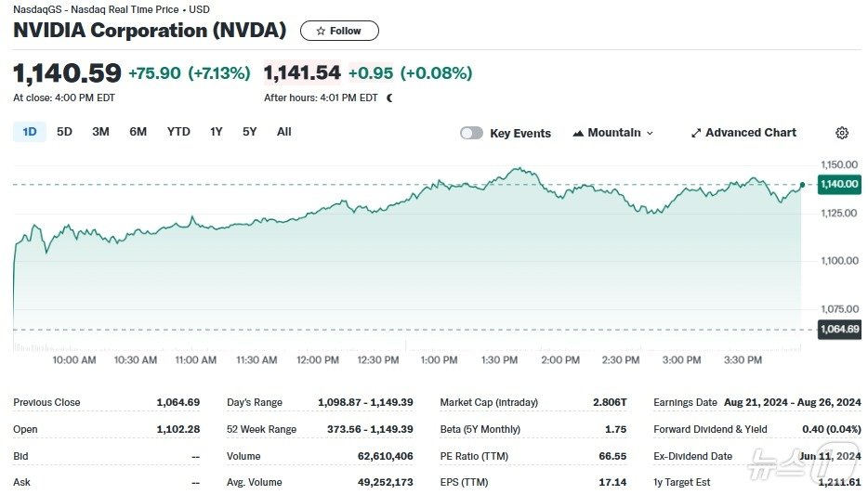
Task: Choose the 6M chart range
Action: 138,132
